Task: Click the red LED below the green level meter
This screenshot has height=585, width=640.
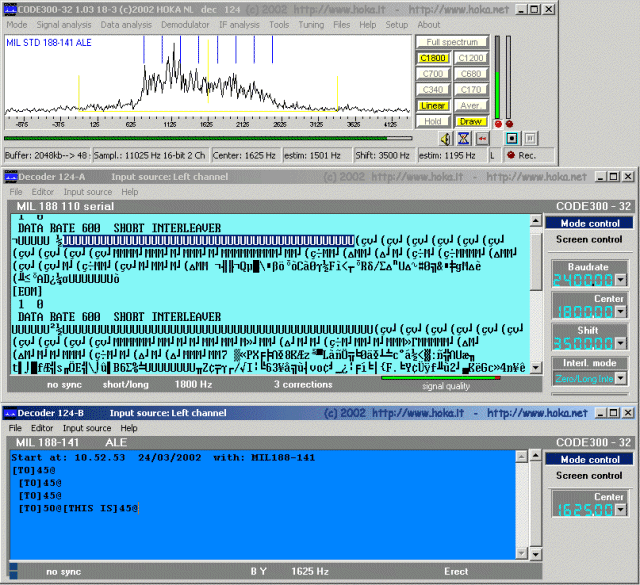Action: pos(498,124)
